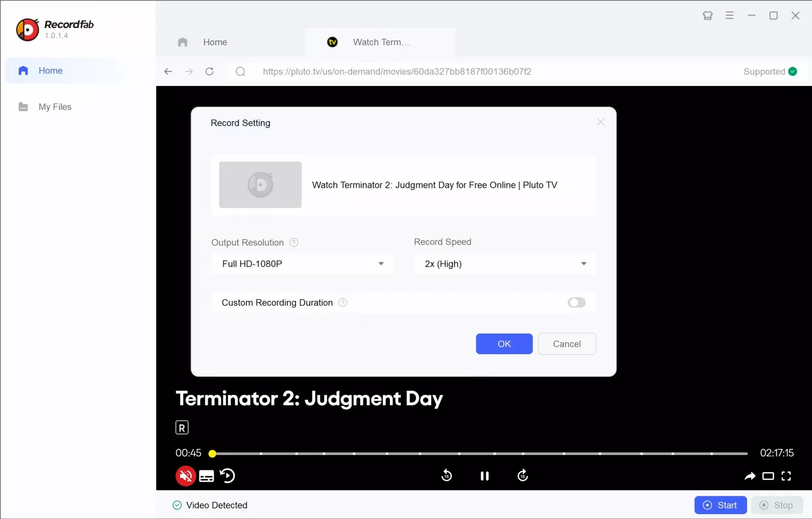
Task: Click the Output Resolution help icon
Action: pyautogui.click(x=294, y=243)
